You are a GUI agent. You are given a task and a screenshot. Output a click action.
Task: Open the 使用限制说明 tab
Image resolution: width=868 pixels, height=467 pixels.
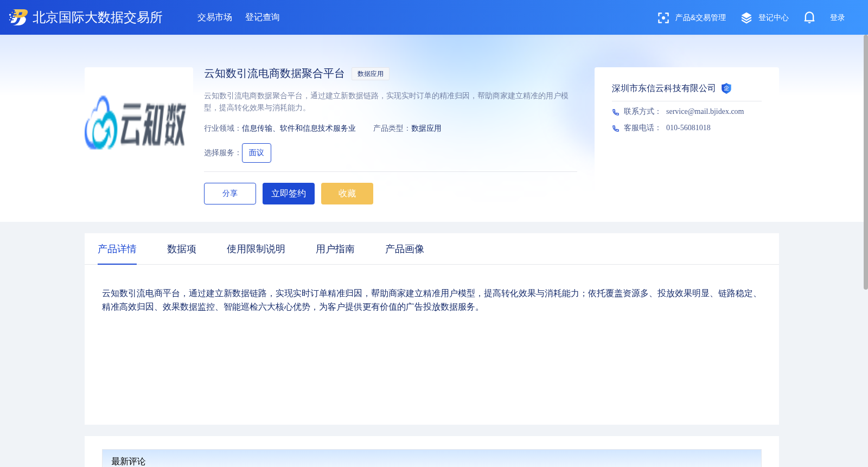[x=256, y=249]
